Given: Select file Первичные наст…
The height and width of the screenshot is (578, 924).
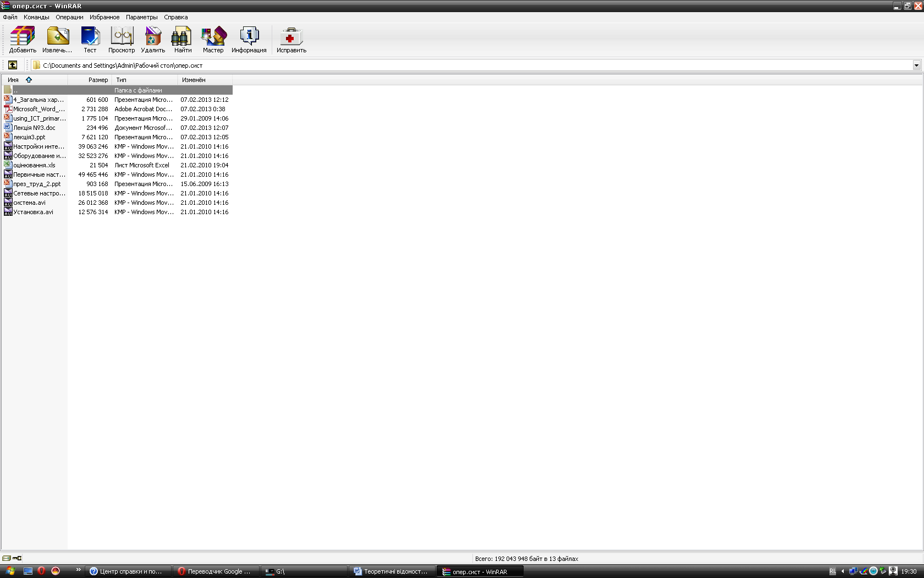Looking at the screenshot, I should (39, 175).
